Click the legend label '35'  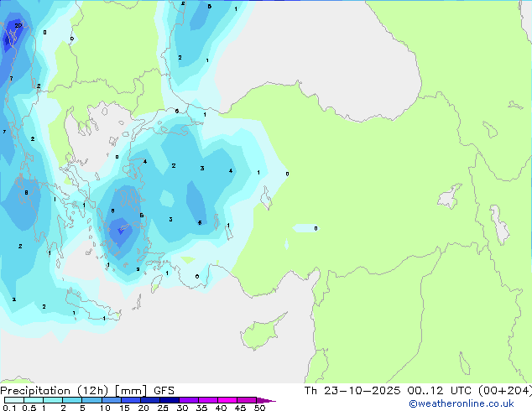(x=201, y=408)
